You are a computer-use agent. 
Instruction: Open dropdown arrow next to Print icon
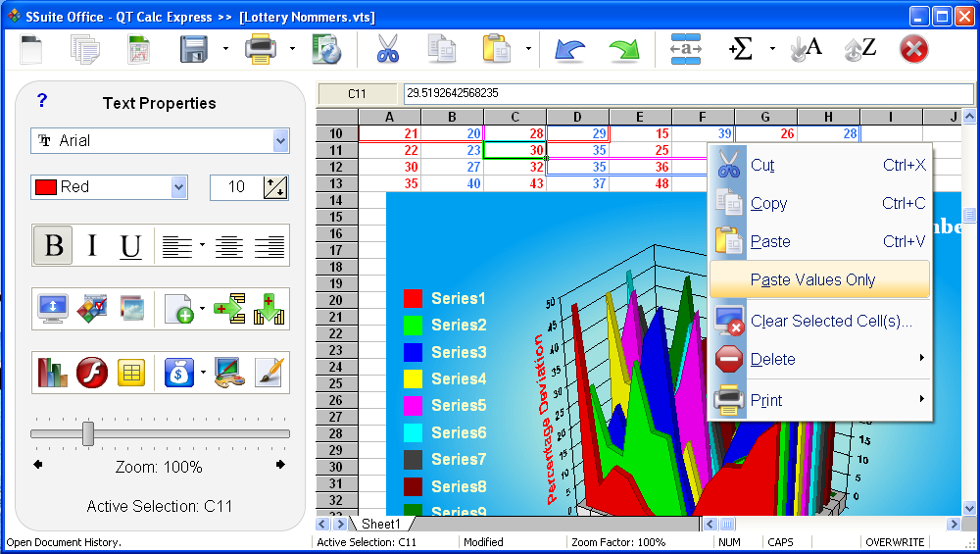click(x=292, y=48)
